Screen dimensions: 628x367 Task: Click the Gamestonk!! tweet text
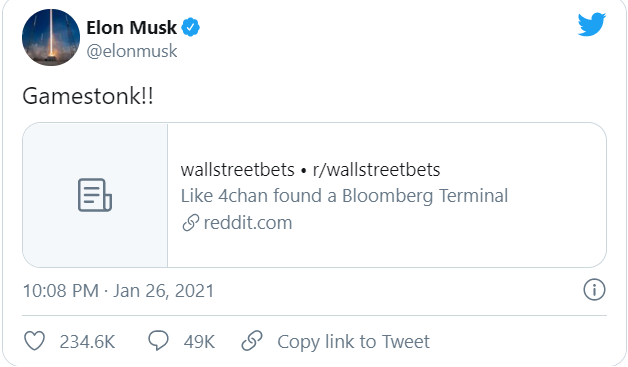[x=88, y=97]
